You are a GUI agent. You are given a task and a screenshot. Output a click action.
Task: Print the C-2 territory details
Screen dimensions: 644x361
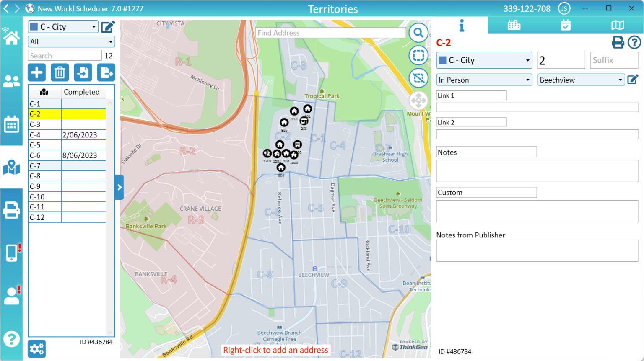[618, 42]
